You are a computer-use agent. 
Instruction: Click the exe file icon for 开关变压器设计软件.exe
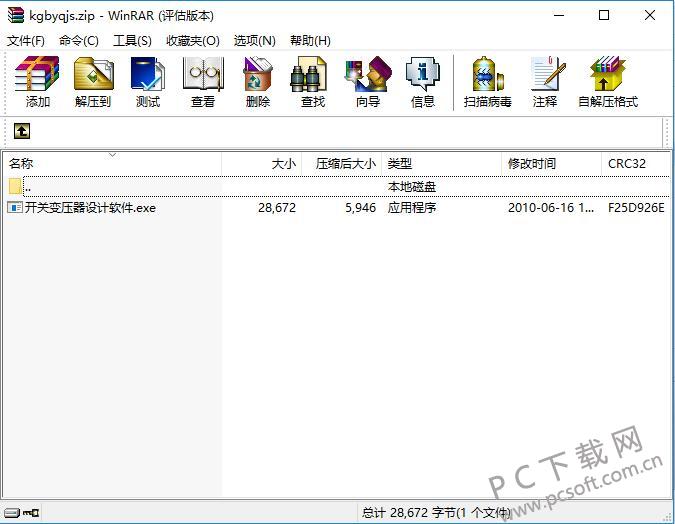pos(15,208)
